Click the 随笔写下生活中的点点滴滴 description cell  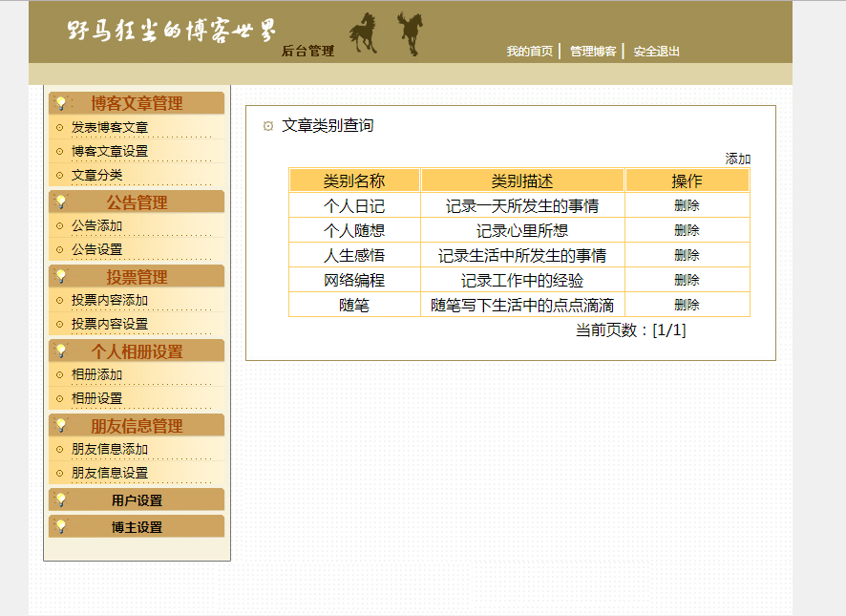[x=522, y=305]
